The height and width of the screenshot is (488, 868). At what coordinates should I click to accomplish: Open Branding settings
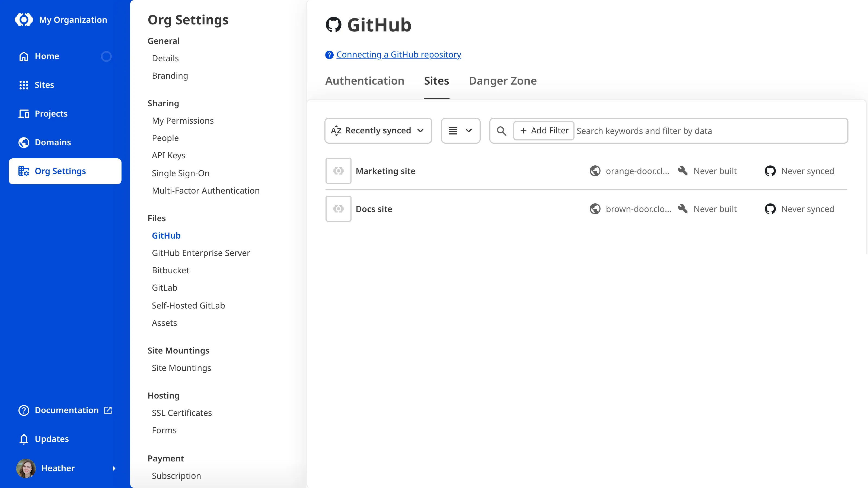(x=170, y=76)
